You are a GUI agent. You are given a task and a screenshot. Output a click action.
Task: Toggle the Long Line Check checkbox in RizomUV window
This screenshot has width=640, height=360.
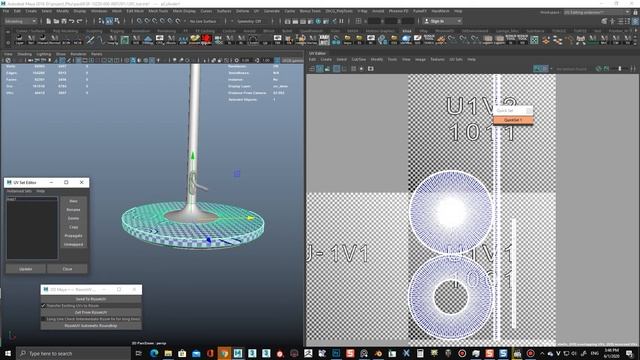(x=44, y=319)
